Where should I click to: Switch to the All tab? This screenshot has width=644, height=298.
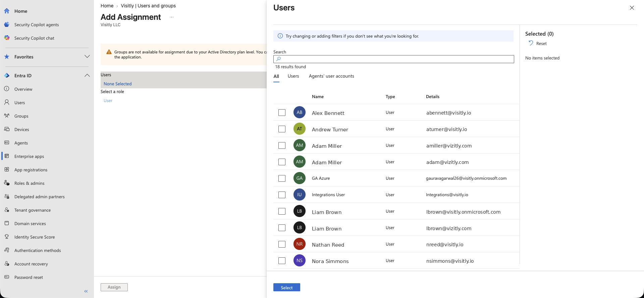click(276, 76)
